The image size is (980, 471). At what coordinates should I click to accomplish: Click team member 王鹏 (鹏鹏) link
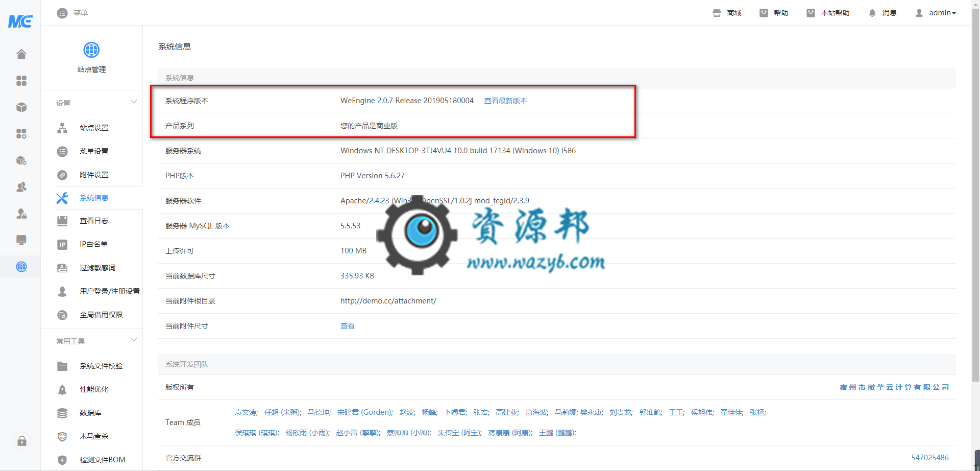(x=556, y=433)
